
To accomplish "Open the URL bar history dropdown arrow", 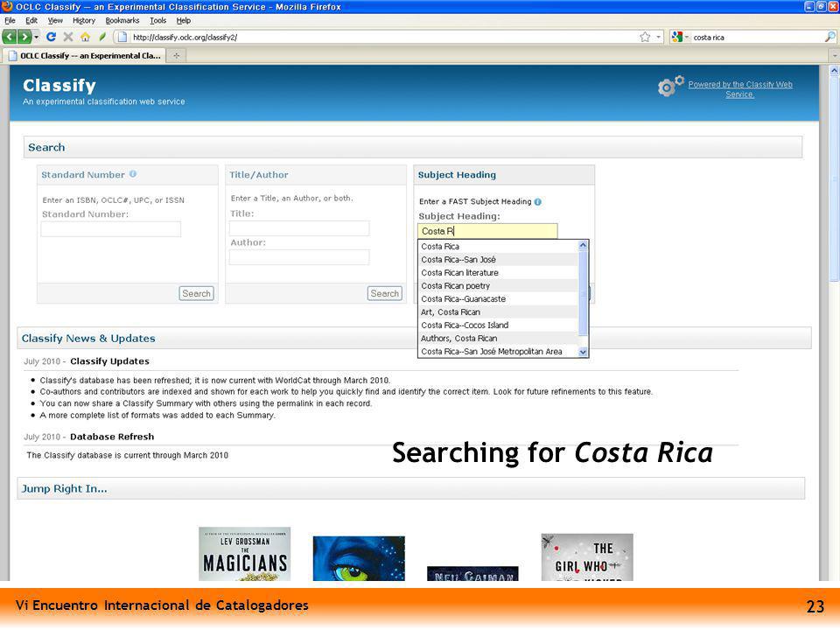I will pyautogui.click(x=659, y=37).
